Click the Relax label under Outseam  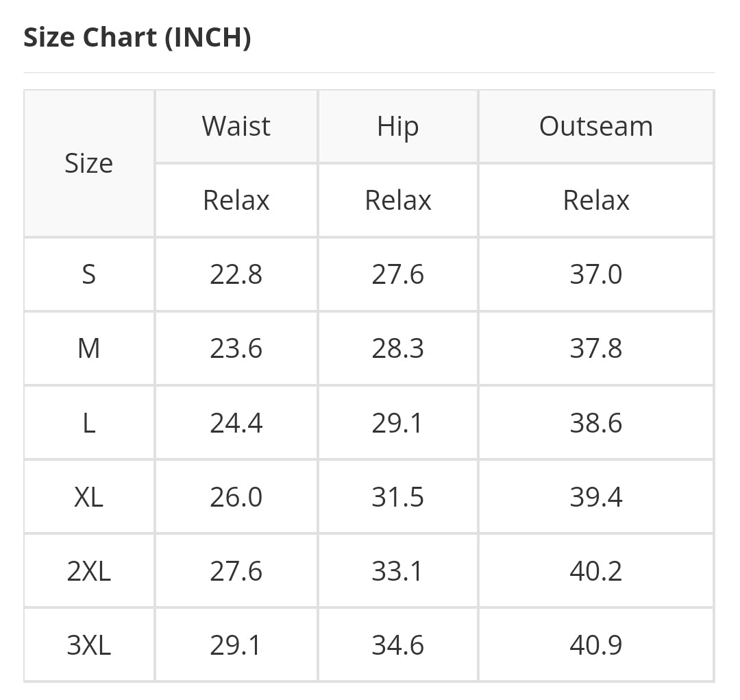pyautogui.click(x=596, y=200)
